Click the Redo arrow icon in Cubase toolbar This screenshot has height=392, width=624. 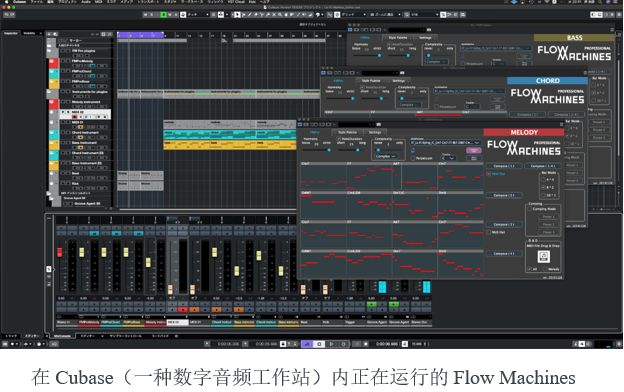(x=12, y=15)
